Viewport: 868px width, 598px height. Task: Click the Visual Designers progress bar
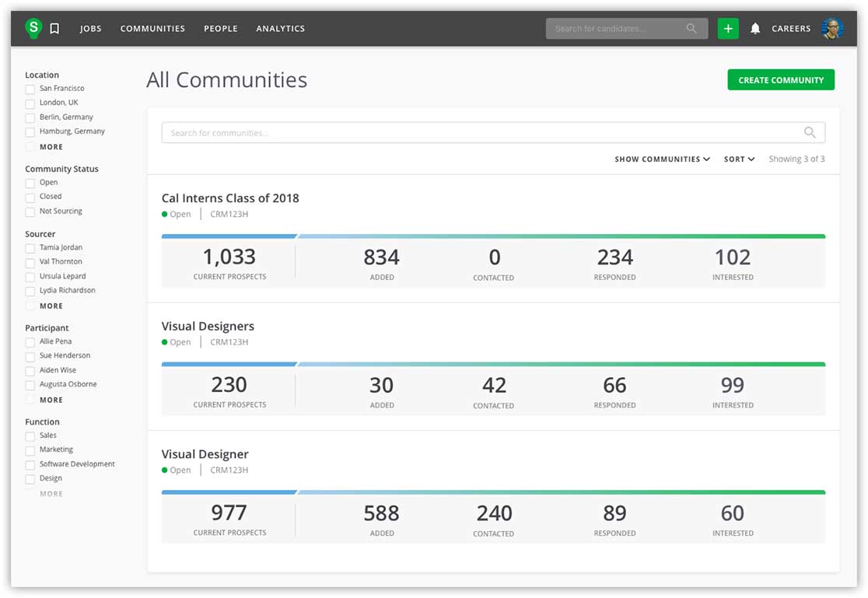pos(493,364)
